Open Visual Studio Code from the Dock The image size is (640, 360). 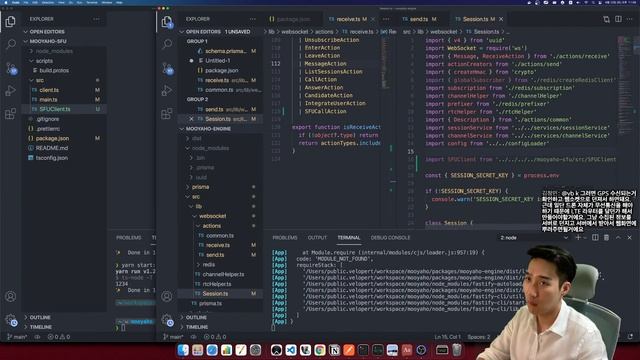coord(291,350)
